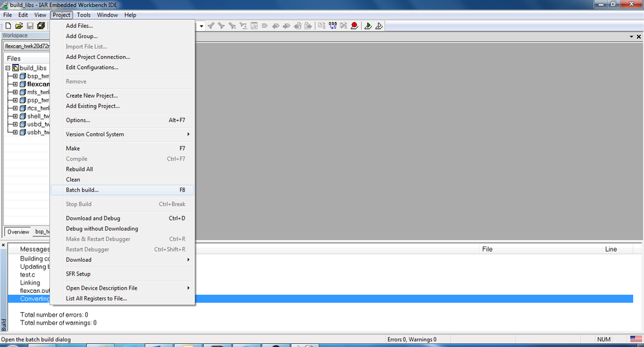Click 'Total number of errors: 0' message
This screenshot has width=644, height=347.
[x=54, y=315]
